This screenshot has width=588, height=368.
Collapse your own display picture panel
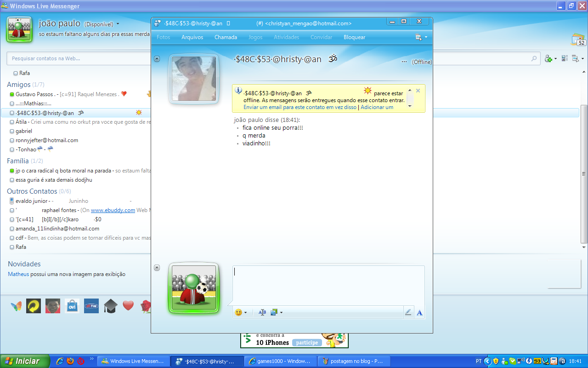[x=157, y=267]
